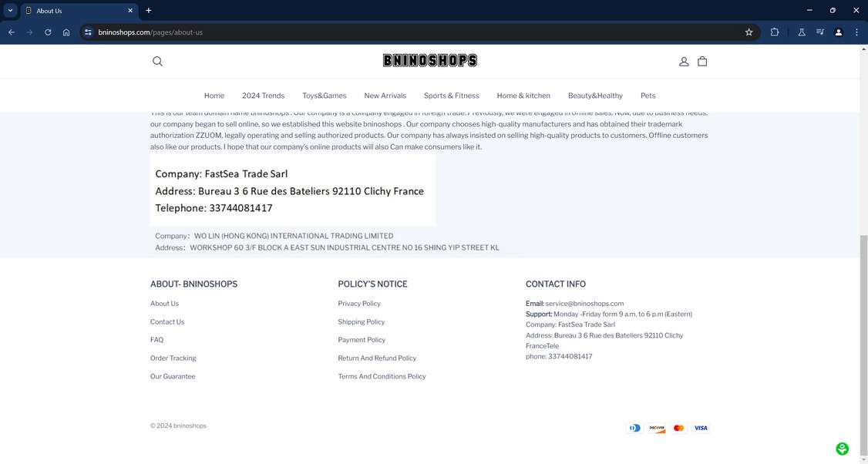This screenshot has height=464, width=868.
Task: Bookmark this page with the star icon
Action: (749, 32)
